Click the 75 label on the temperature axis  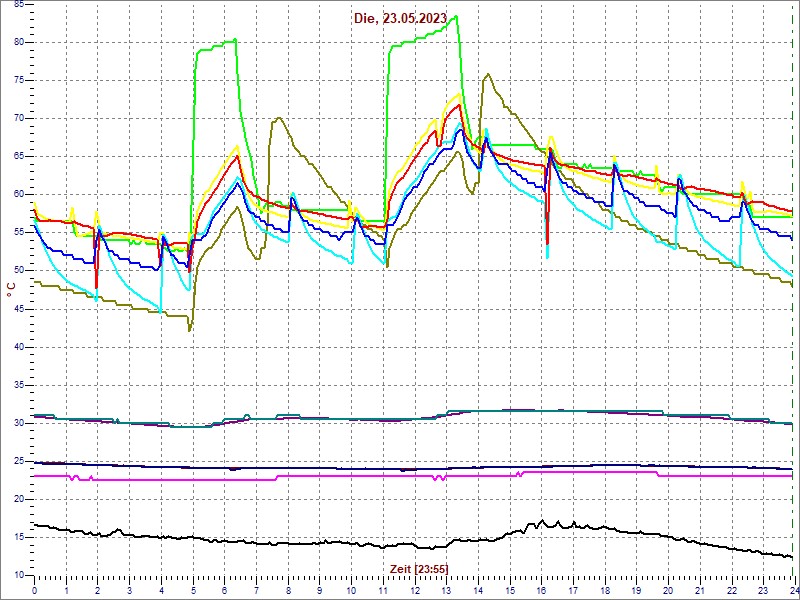(18, 81)
